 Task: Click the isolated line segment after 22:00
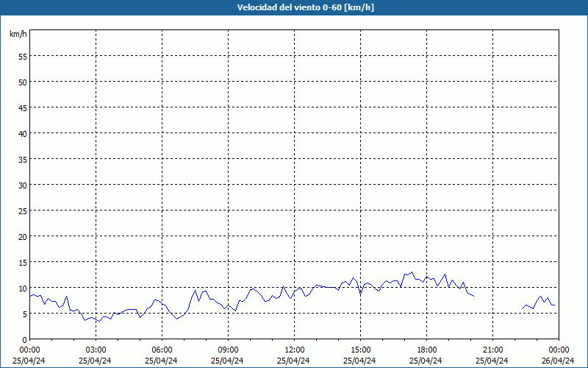(538, 302)
